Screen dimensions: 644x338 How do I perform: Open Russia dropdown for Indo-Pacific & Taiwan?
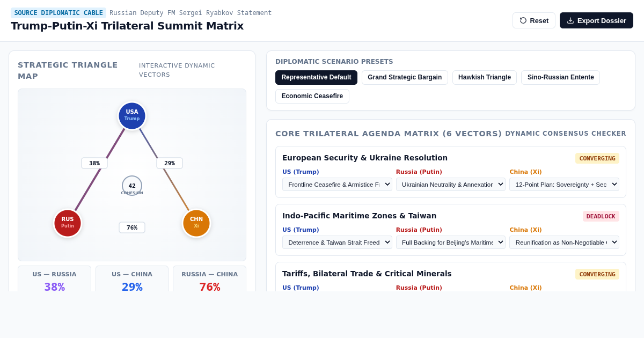click(451, 242)
